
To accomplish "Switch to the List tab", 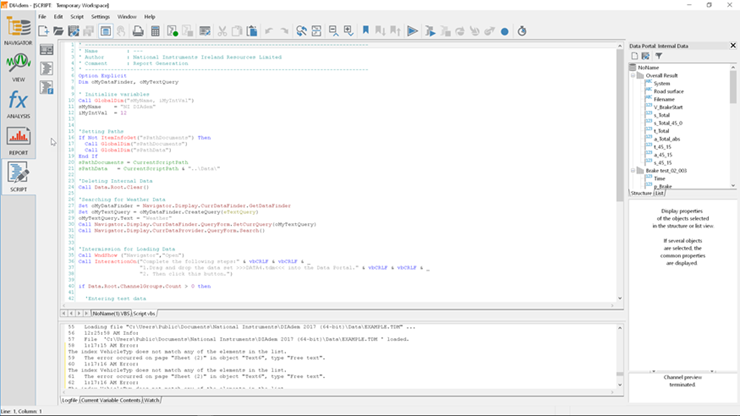I will [660, 194].
